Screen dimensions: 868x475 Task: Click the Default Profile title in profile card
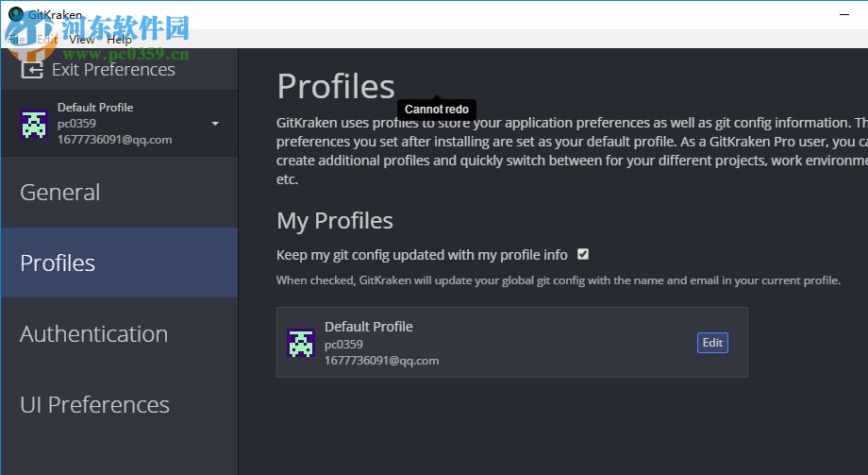tap(369, 327)
